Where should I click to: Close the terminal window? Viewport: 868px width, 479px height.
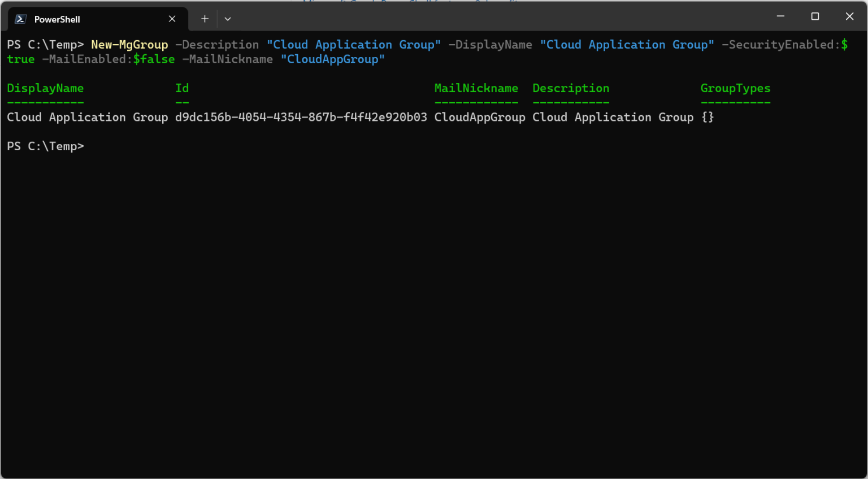[849, 16]
